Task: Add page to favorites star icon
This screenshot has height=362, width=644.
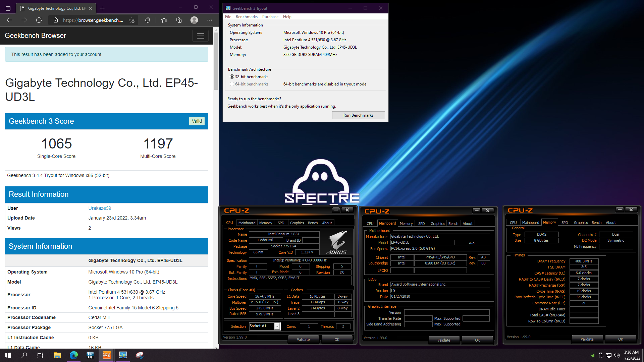Action: (x=132, y=20)
